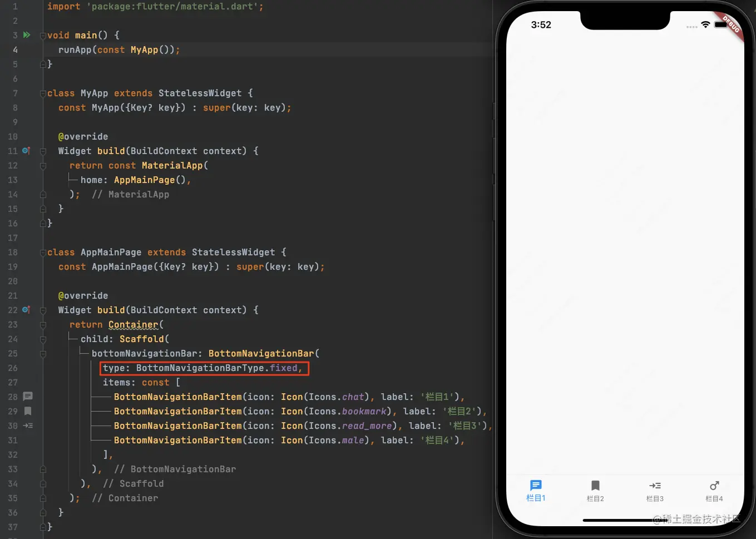This screenshot has width=756, height=539.
Task: Click the fold end marker on line 37
Action: pos(43,527)
